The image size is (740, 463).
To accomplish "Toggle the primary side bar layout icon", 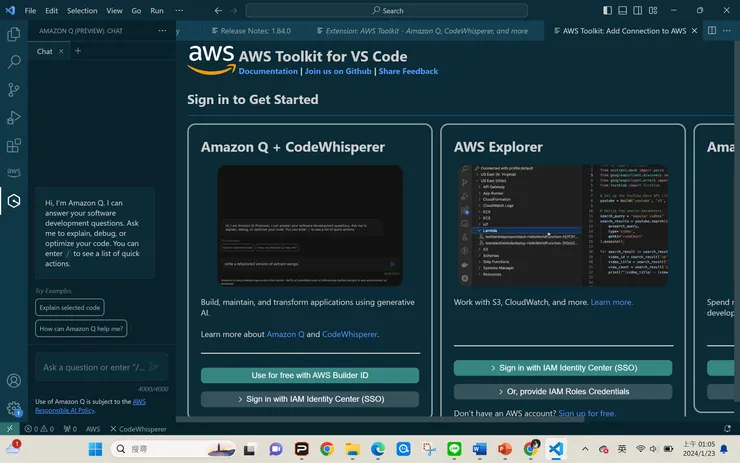I will tap(607, 10).
